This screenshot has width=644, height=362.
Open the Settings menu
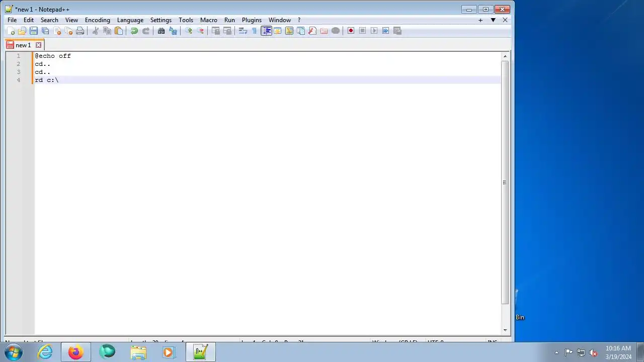pos(161,20)
